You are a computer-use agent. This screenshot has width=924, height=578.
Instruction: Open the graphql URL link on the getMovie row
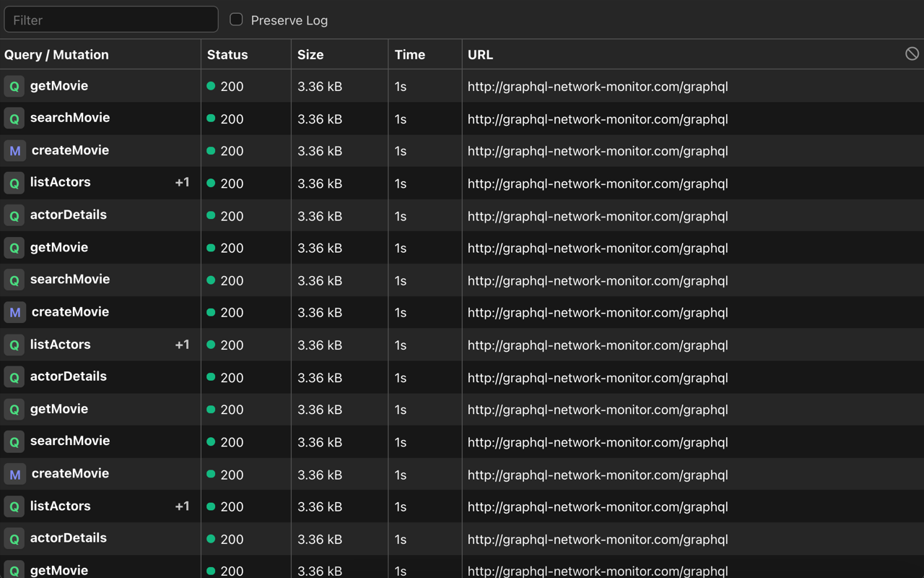pos(598,86)
